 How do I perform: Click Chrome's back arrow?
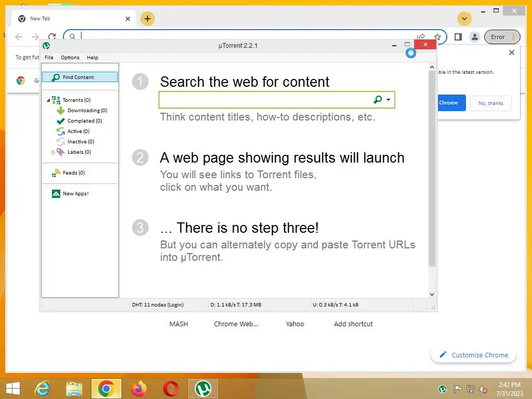tap(19, 37)
